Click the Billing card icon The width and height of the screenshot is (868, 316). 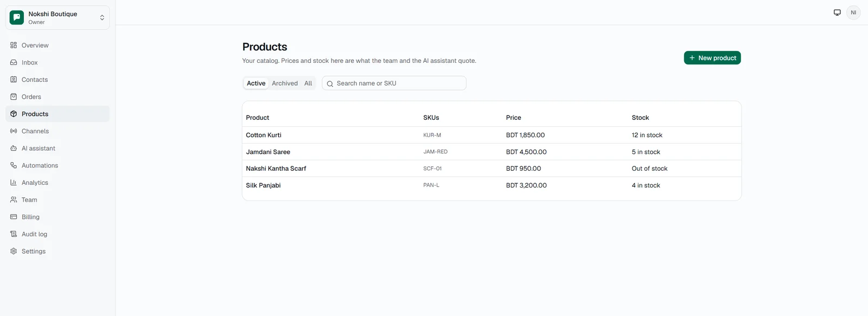[14, 217]
